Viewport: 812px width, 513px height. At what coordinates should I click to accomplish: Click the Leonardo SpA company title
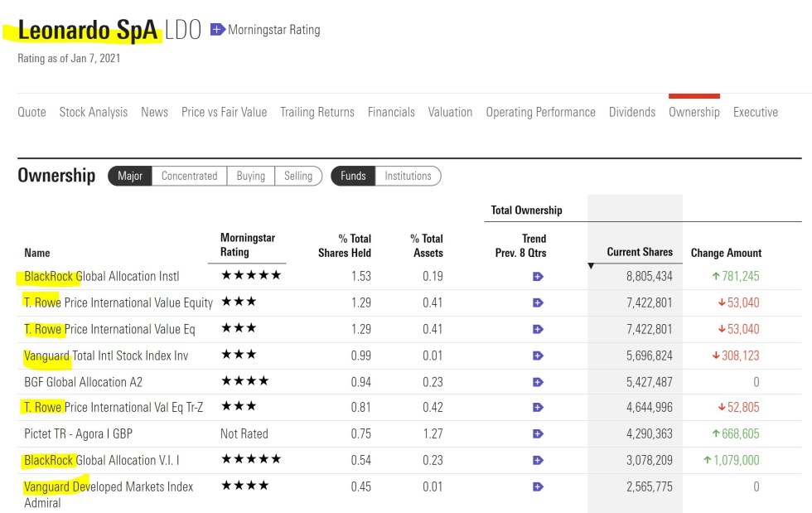tap(88, 30)
